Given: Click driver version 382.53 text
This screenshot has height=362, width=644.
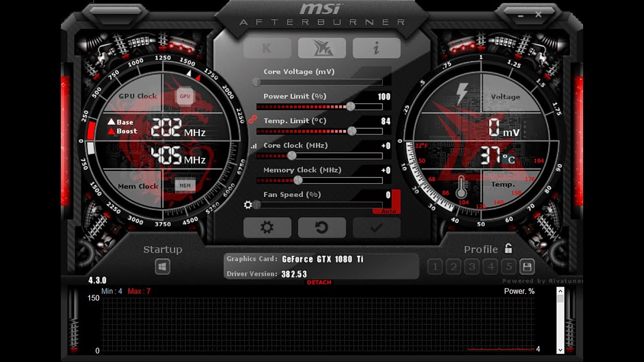Looking at the screenshot, I should click(294, 274).
